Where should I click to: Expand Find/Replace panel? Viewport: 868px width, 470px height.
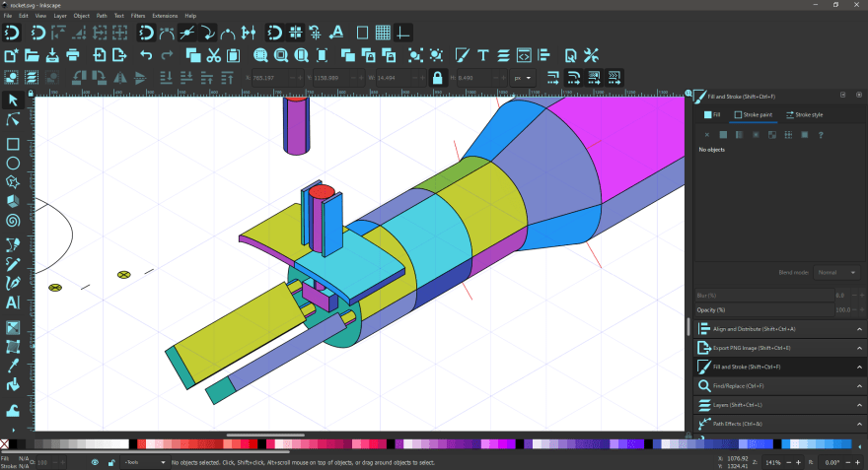(x=780, y=386)
